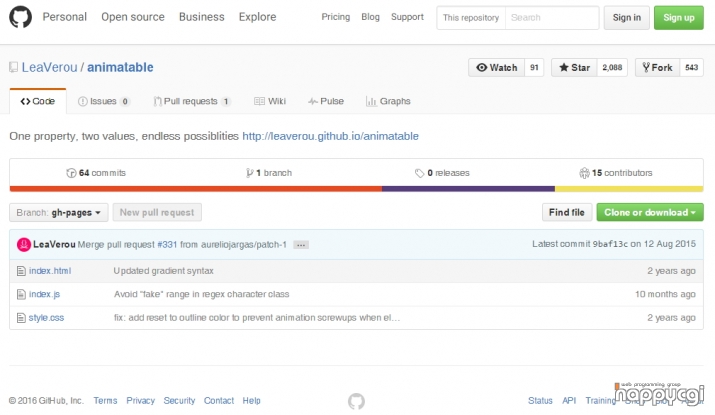Click the repository book icon beside LeaVerou

coord(14,67)
